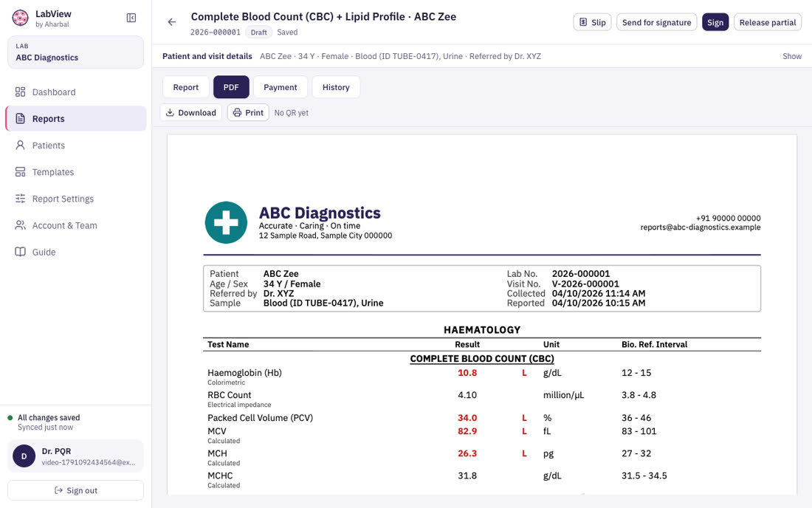Click the Haemoglobin result 10.8

coord(467,373)
